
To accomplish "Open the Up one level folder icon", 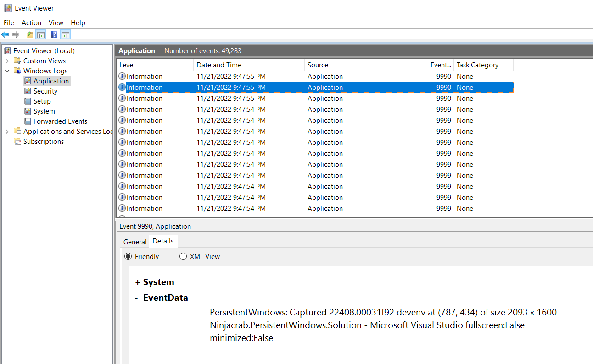I will pyautogui.click(x=29, y=34).
